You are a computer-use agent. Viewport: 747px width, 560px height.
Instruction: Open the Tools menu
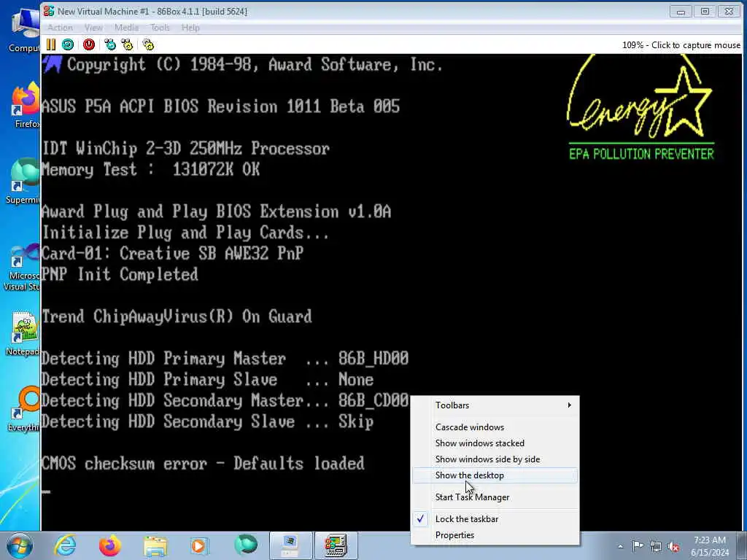click(x=160, y=28)
